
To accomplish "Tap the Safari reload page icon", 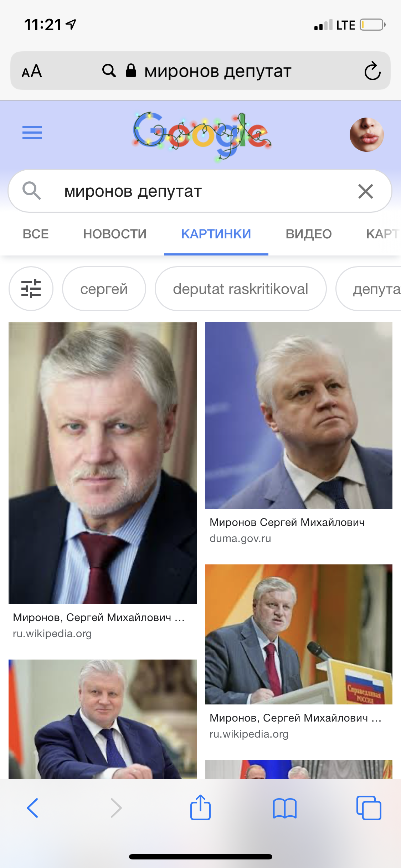I will (x=372, y=71).
